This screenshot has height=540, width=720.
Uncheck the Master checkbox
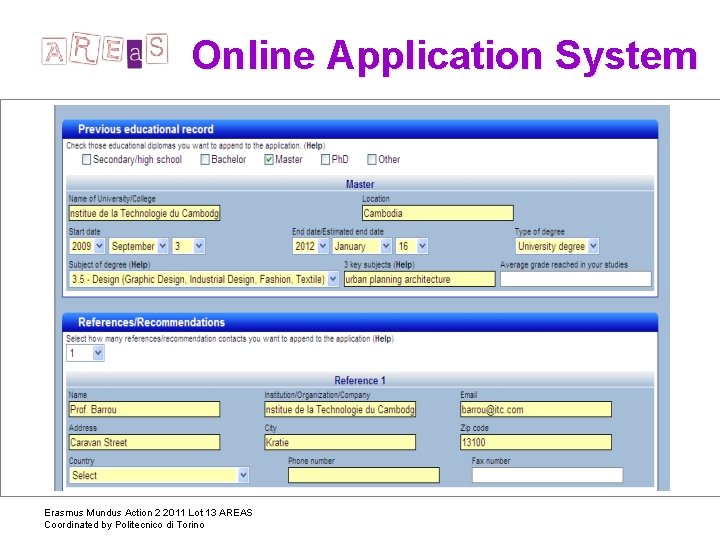point(269,159)
